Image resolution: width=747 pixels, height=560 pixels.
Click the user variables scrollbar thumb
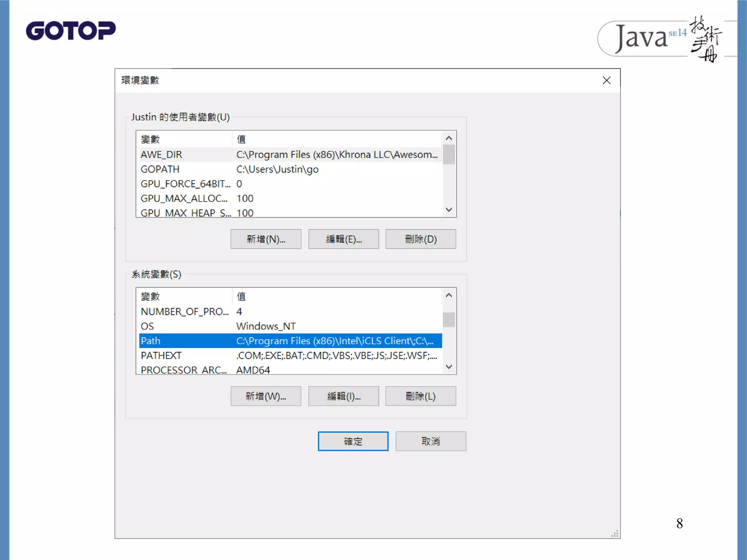[449, 155]
